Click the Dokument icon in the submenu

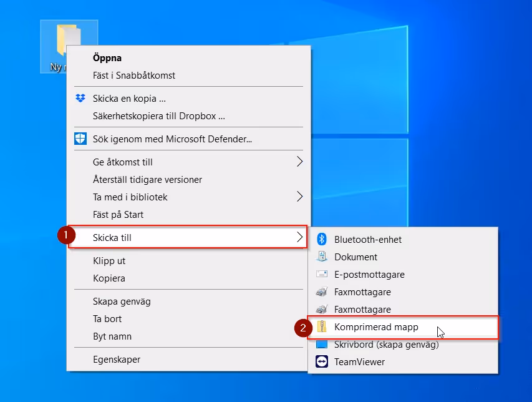[322, 257]
